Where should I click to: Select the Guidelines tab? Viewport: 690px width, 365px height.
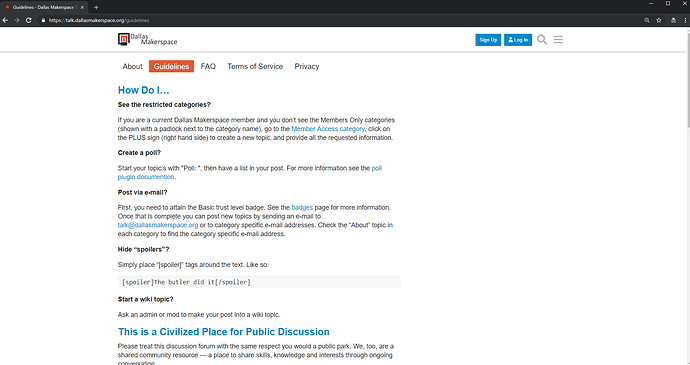pyautogui.click(x=171, y=66)
